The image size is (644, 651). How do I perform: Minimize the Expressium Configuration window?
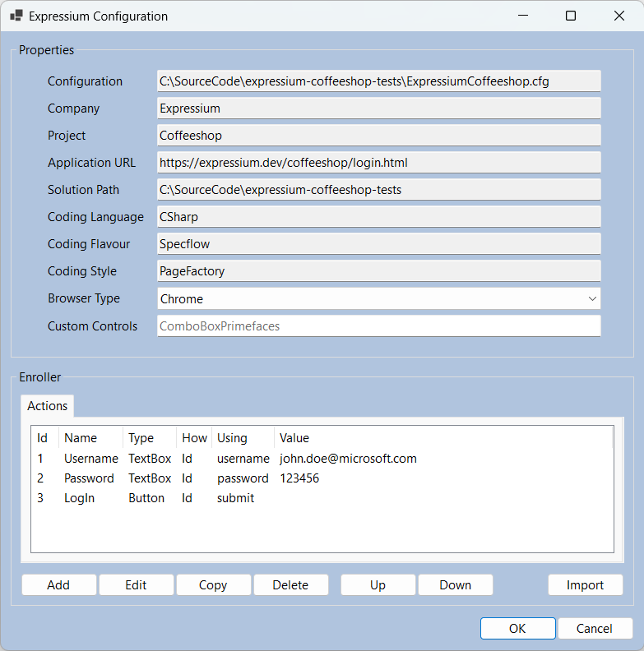[x=522, y=16]
